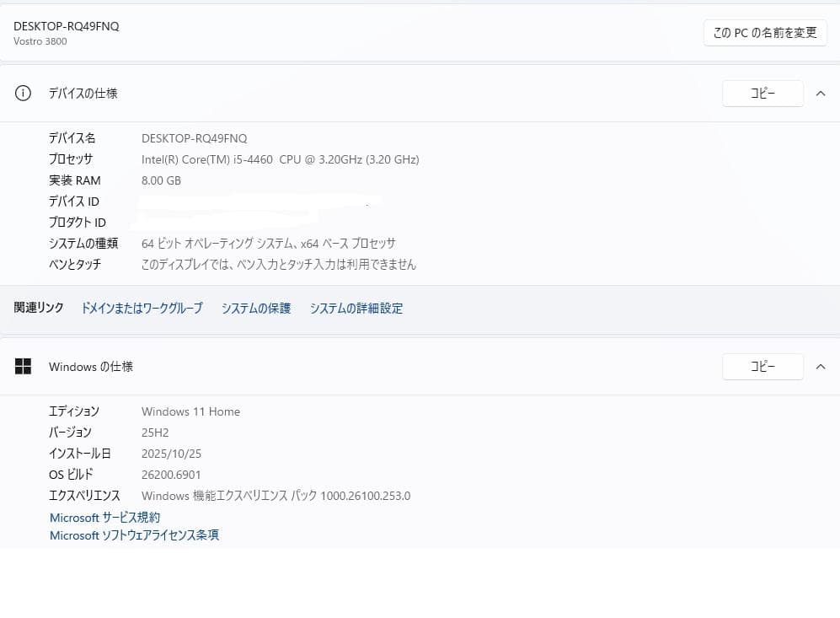The width and height of the screenshot is (840, 618).
Task: Click コピー for デバイスの仕様 section
Action: pos(762,93)
